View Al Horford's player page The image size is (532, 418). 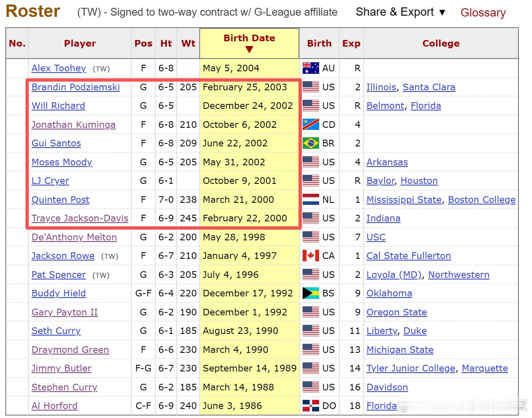54,406
